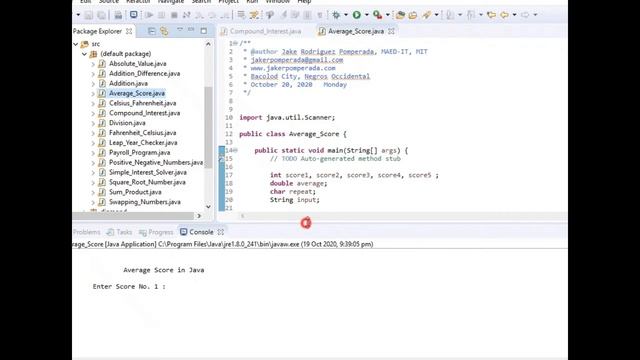Open the Search dropdown arrow
Screen dimensions: 640x360
point(437,15)
